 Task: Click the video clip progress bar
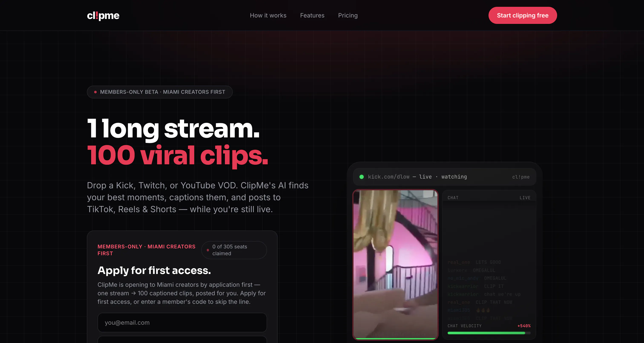(x=395, y=339)
